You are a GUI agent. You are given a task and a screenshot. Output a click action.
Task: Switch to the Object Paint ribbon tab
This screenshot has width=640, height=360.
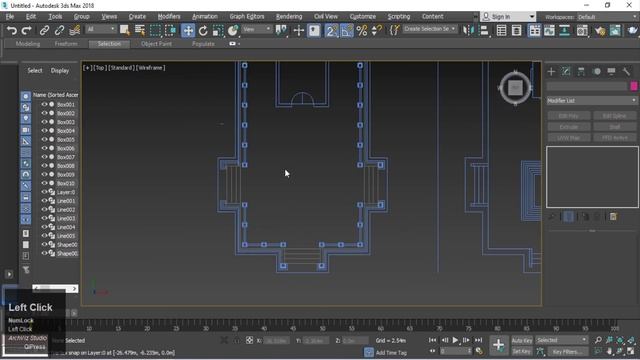click(156, 44)
